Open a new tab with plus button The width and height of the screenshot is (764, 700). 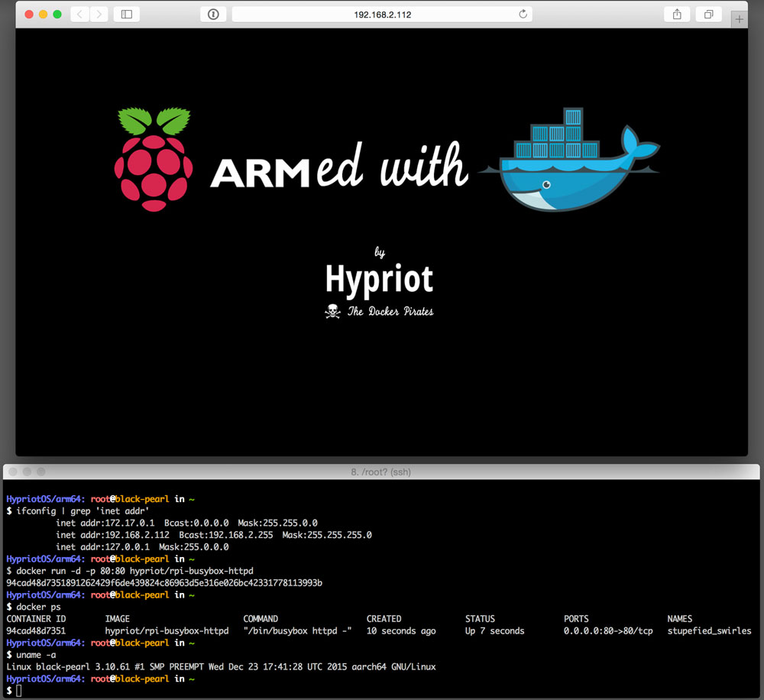[739, 19]
